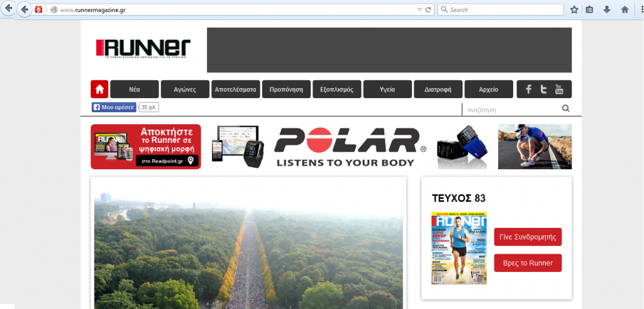This screenshot has height=309, width=644.
Task: Open the Αποτελέσματα menu item
Action: (236, 89)
